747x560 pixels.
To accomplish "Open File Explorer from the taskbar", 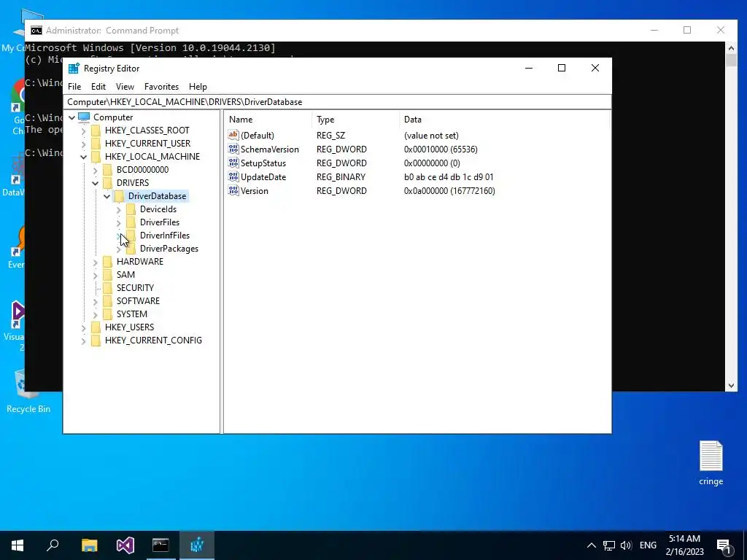I will [x=89, y=545].
